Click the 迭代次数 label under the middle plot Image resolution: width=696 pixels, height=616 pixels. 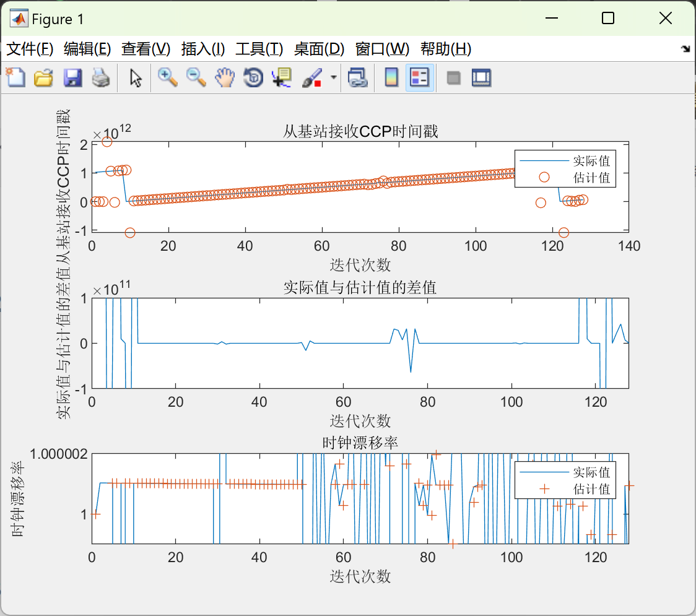tap(360, 421)
